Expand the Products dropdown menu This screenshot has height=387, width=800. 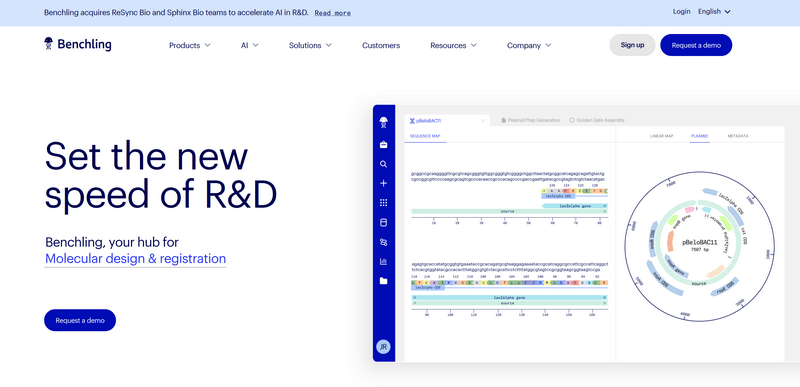190,45
